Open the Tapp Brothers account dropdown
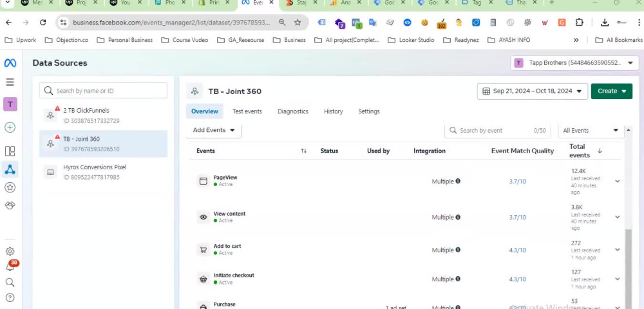The height and width of the screenshot is (309, 644). [574, 63]
